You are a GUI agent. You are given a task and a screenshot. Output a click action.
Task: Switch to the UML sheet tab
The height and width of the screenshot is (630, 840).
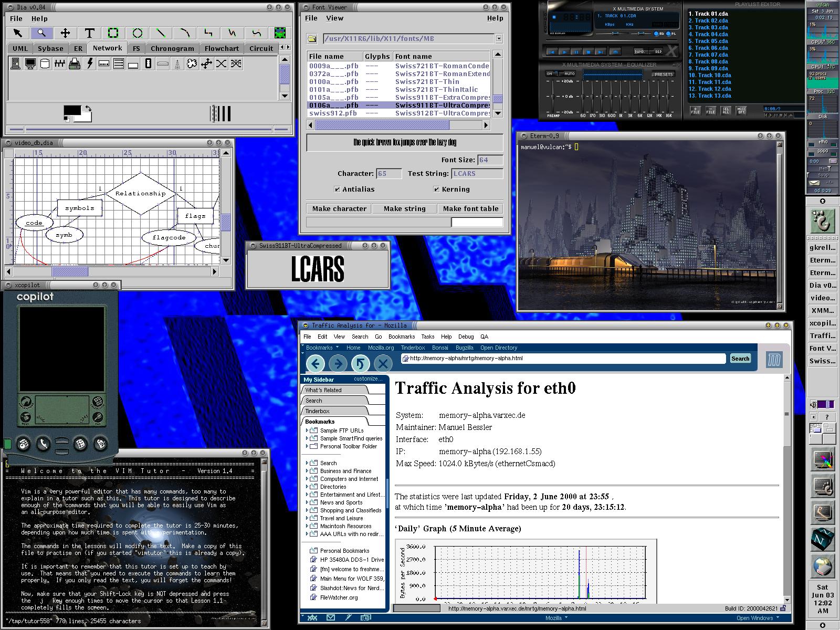pyautogui.click(x=20, y=48)
